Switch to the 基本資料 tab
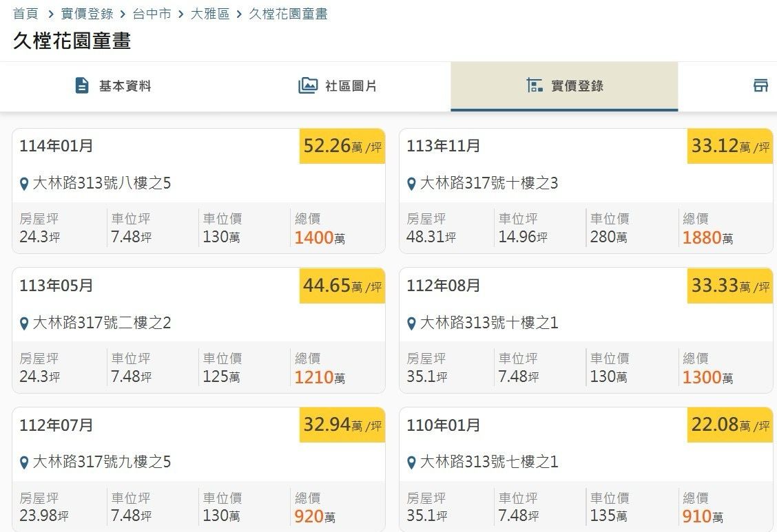 click(x=125, y=86)
